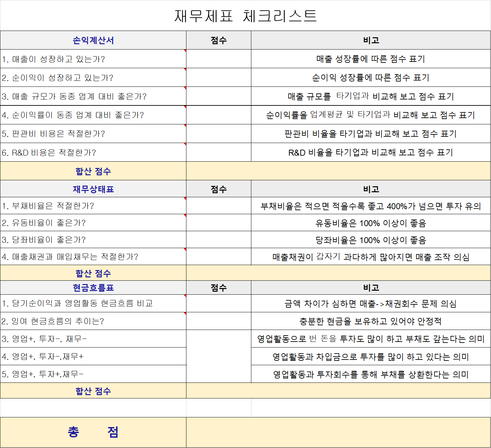The width and height of the screenshot is (491, 448).
Task: Click score cell for '당좌비율이 좋은가?'
Action: [x=219, y=240]
